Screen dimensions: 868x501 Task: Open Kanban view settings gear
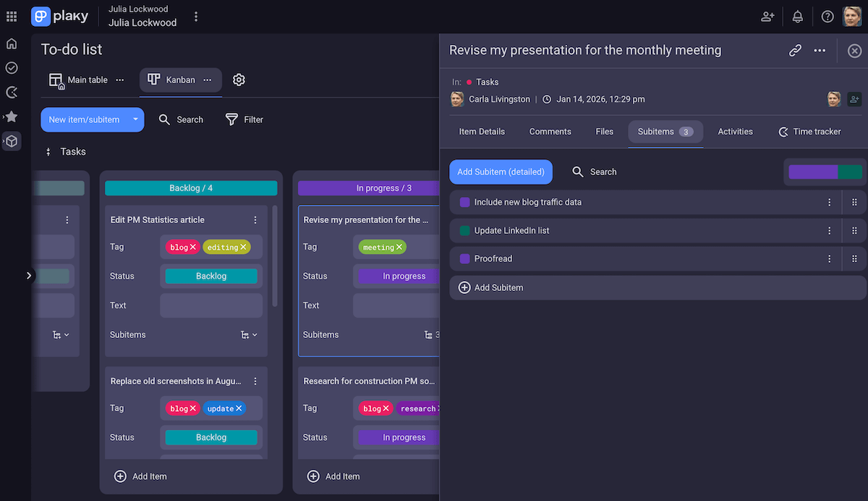(x=239, y=80)
